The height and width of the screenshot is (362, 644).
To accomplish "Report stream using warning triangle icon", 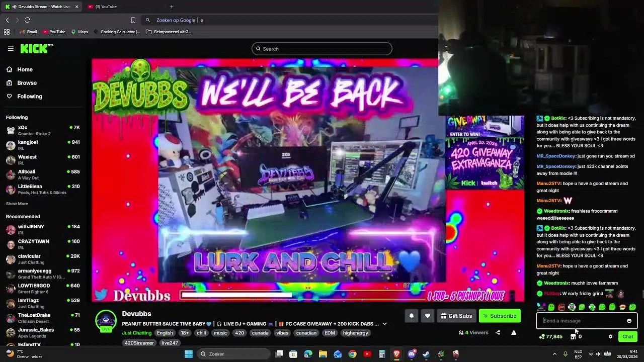I will click(514, 332).
